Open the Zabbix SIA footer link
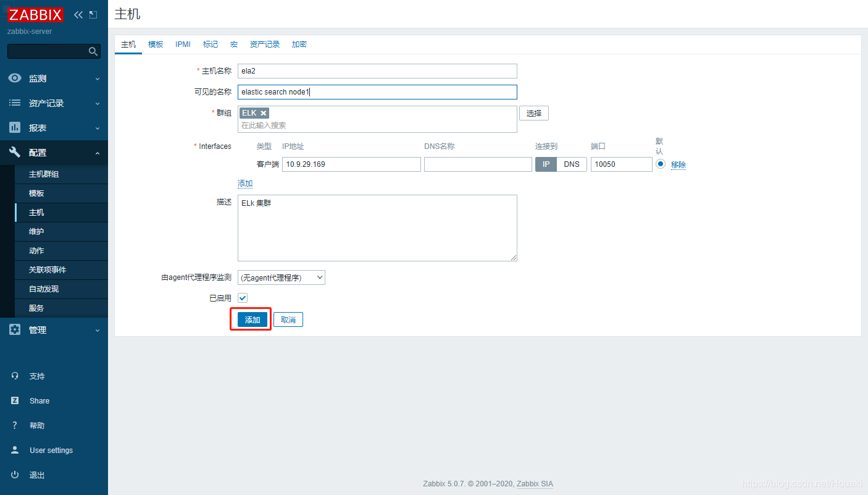Screen dimensions: 868x495 [535, 484]
